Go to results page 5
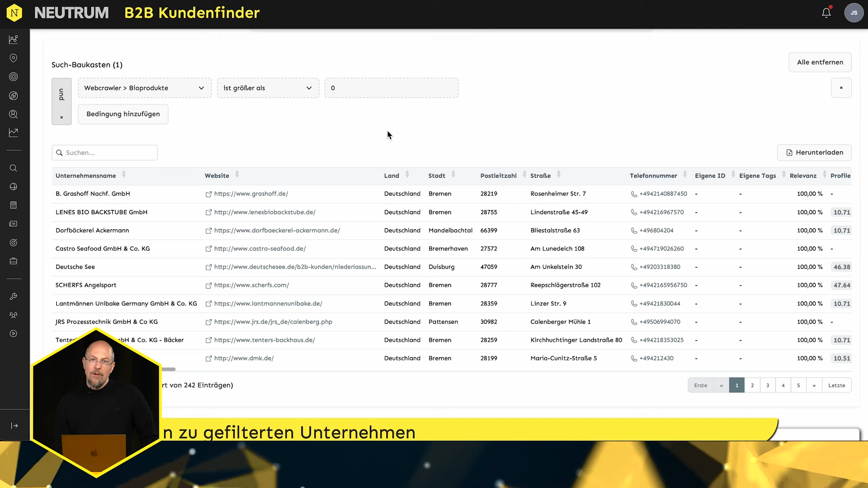The height and width of the screenshot is (488, 868). click(x=798, y=385)
